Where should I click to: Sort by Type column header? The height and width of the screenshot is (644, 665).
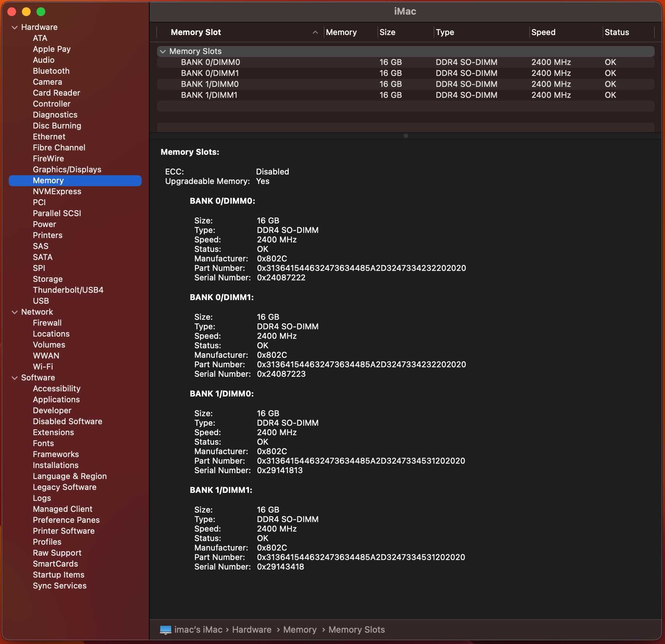pyautogui.click(x=445, y=32)
